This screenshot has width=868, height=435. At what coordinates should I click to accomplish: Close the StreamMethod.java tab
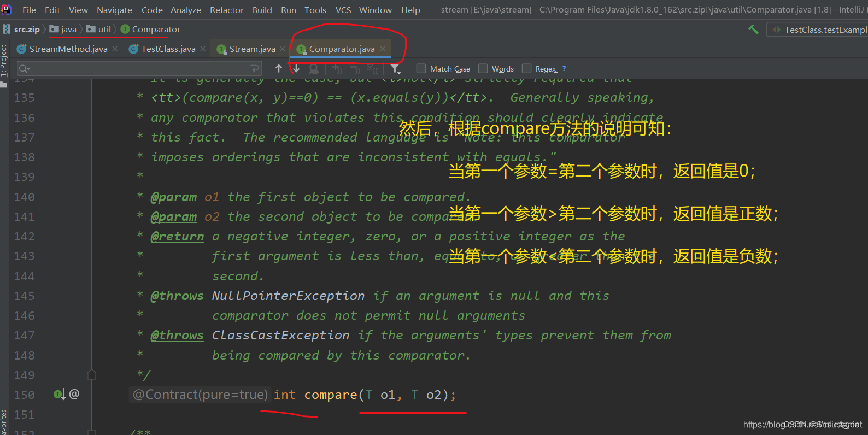pyautogui.click(x=115, y=49)
